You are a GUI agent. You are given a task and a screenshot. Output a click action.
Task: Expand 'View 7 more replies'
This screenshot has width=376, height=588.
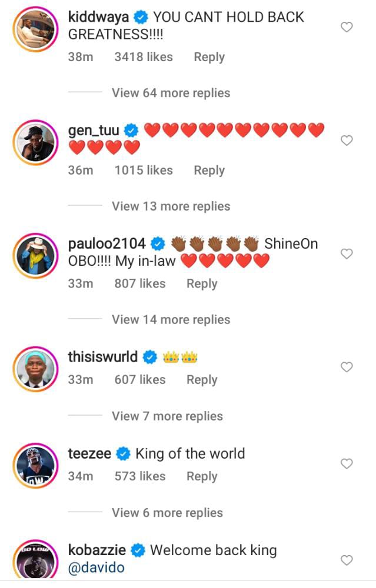click(x=167, y=416)
